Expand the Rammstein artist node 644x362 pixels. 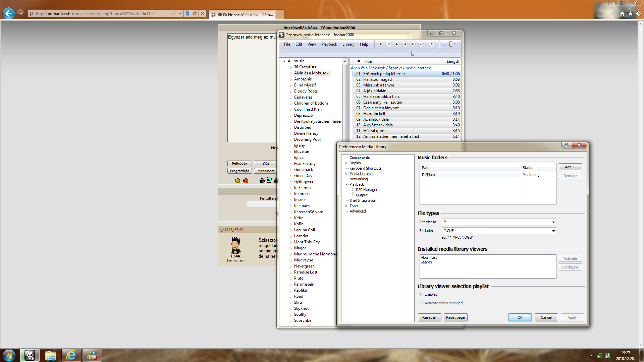291,285
